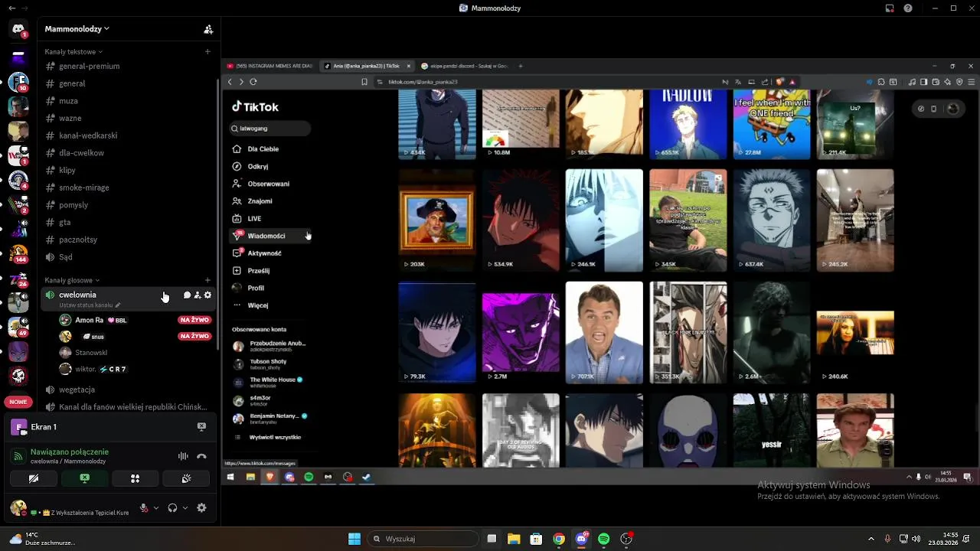This screenshot has height=551, width=980.
Task: Click NOWE unread indicator button
Action: 18,402
